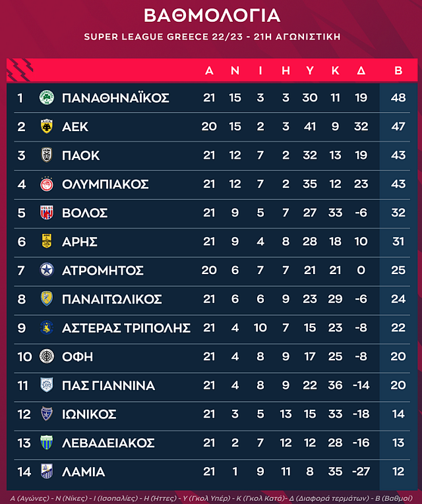Click the ΑΤΡΟΜΗΤΟΣ blue star logo
This screenshot has width=422, height=504.
pyautogui.click(x=47, y=270)
